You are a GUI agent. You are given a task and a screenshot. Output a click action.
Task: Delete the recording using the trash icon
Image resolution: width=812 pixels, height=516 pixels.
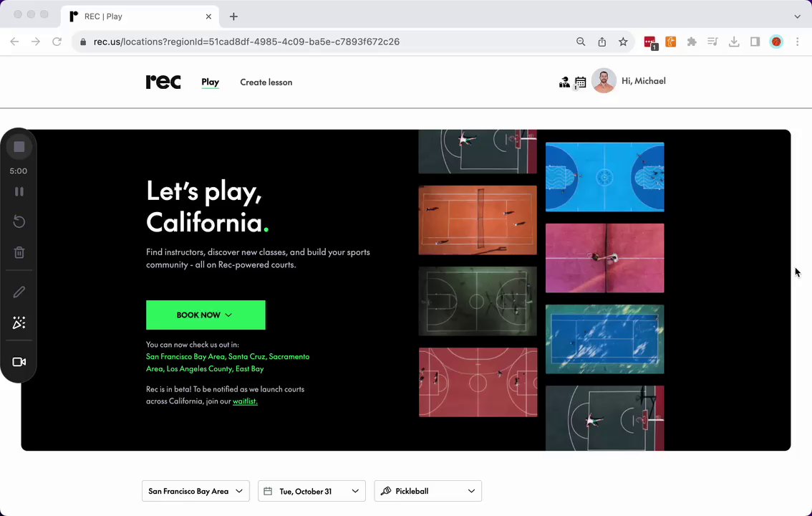pos(19,252)
